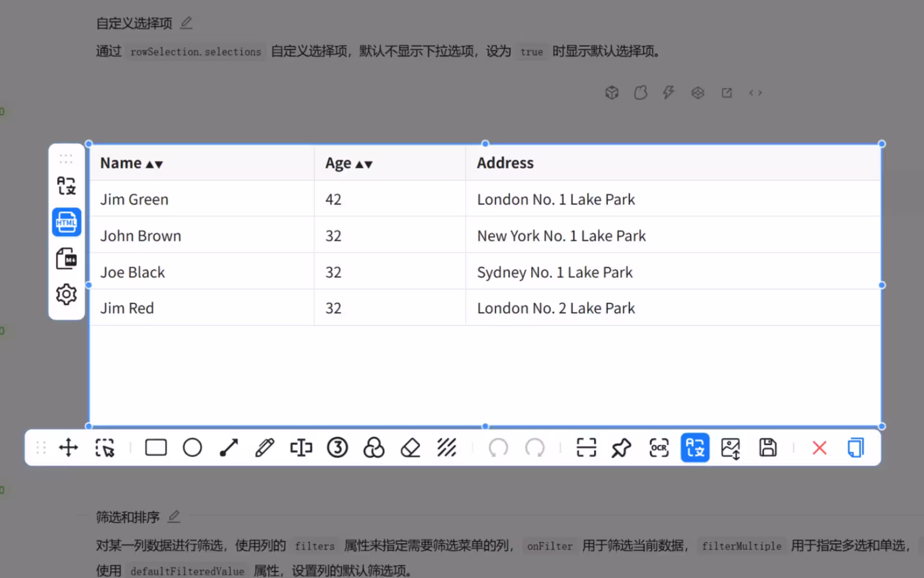Open settings from the left sidebar gear
The height and width of the screenshot is (578, 924).
(66, 294)
